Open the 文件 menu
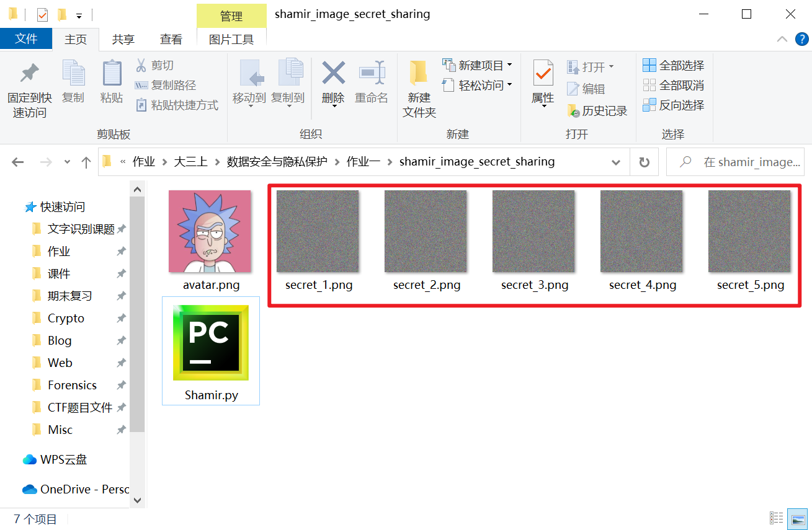This screenshot has width=812, height=530. click(x=26, y=38)
